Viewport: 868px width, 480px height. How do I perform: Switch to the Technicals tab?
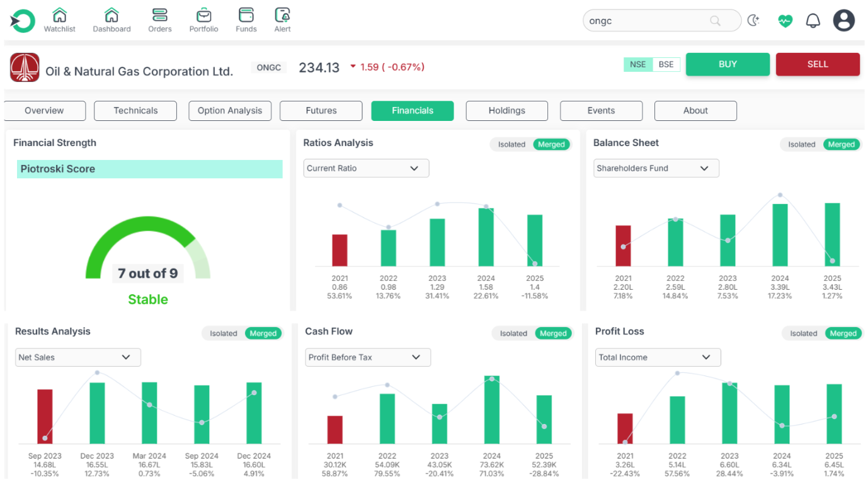(x=135, y=111)
